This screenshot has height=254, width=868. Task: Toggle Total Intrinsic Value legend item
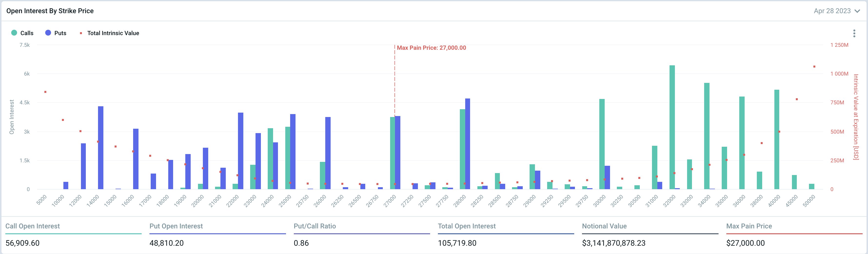click(109, 33)
